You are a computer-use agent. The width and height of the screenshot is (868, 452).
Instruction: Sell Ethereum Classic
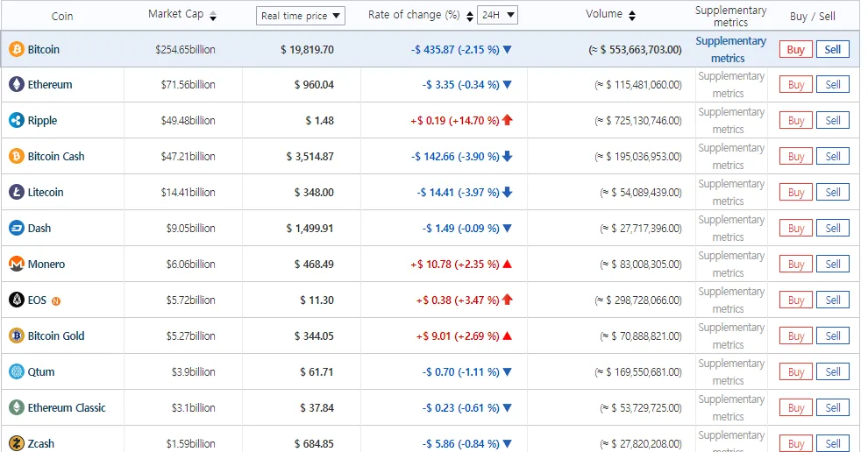833,407
